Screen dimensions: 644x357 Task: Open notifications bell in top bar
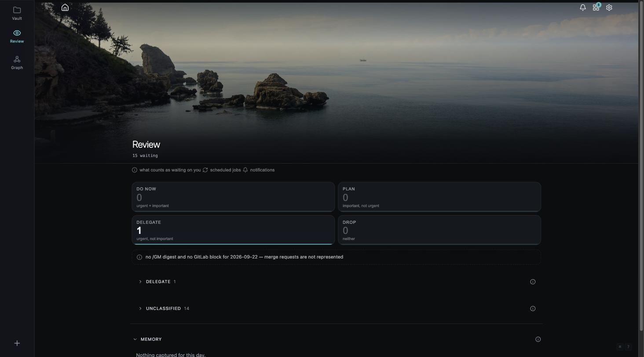pyautogui.click(x=583, y=7)
